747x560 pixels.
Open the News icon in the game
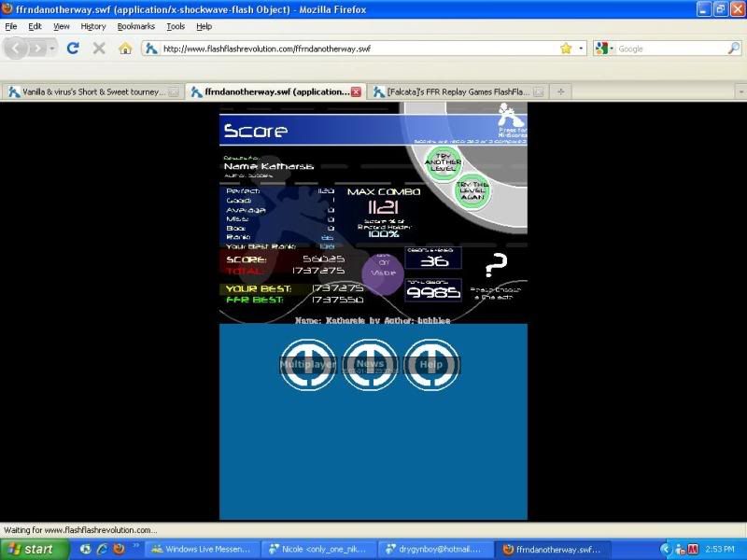pos(370,364)
